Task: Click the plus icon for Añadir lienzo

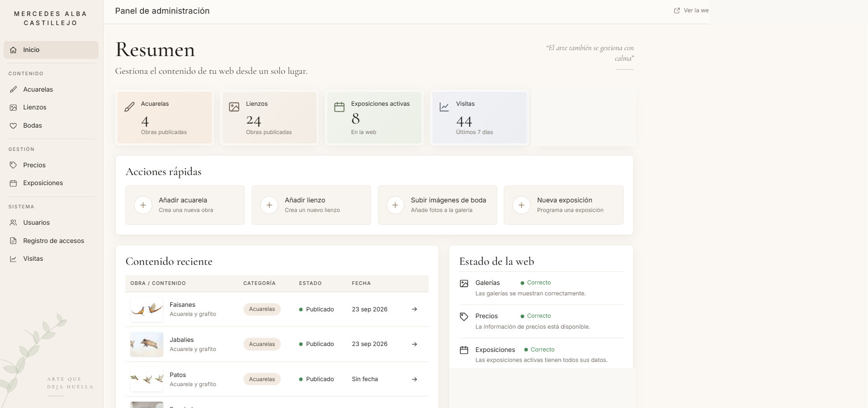Action: (x=269, y=205)
